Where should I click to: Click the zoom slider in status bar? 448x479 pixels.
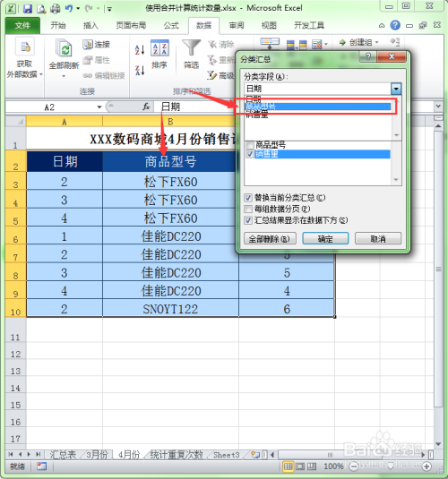click(x=390, y=466)
